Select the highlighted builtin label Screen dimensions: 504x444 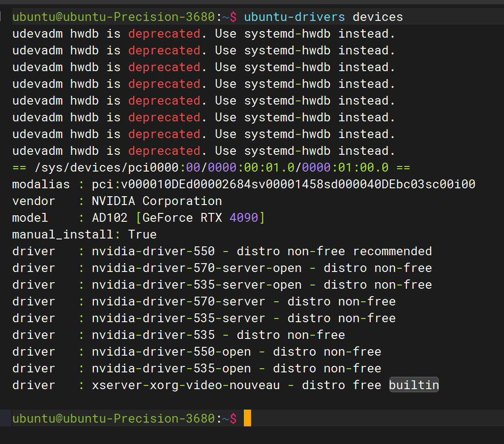(413, 384)
